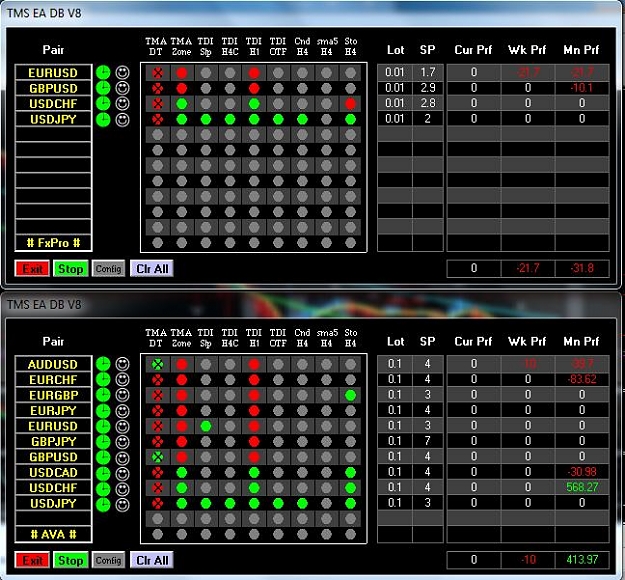Screen dimensions: 625x580
Task: Click the green TDI Stp indicator for EURUSD in AVA panel
Action: (x=206, y=426)
